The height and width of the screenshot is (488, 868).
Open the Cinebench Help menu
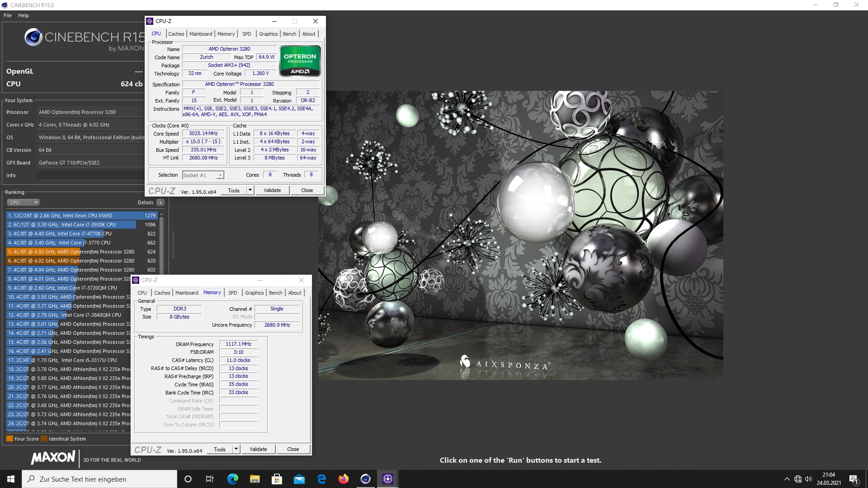24,15
